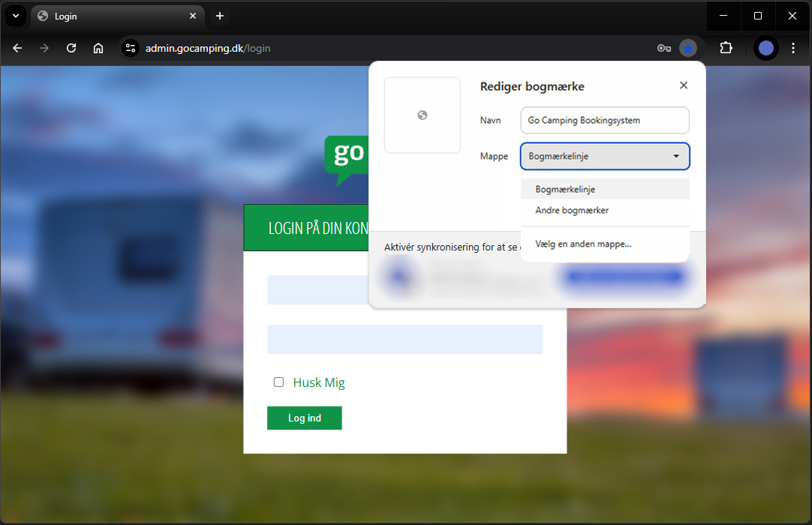Viewport: 812px width, 525px height.
Task: Edit the bookmark Navn text field
Action: pos(604,120)
